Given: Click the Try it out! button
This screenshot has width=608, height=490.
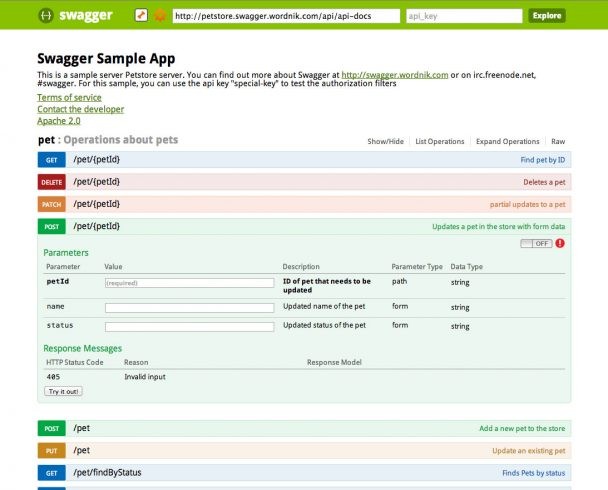Looking at the screenshot, I should [63, 391].
